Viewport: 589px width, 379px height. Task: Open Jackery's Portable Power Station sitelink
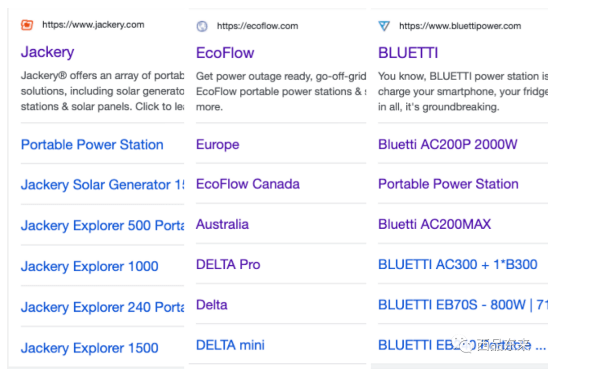[92, 145]
